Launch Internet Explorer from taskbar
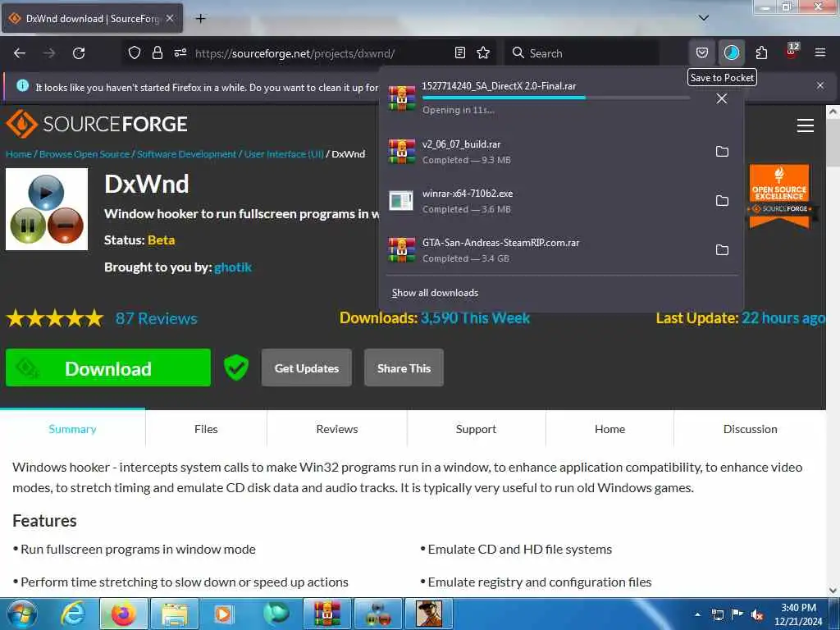Image resolution: width=840 pixels, height=630 pixels. (x=72, y=614)
